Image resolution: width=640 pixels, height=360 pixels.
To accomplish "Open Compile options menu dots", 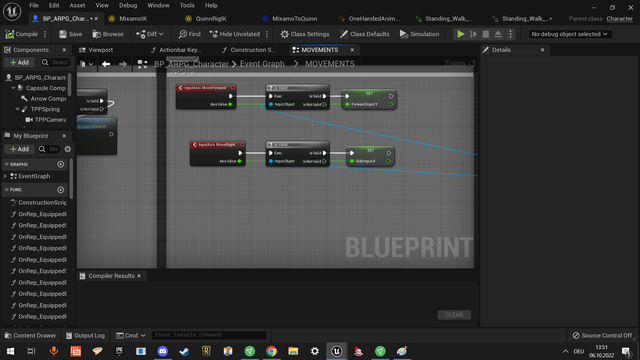I will (45, 34).
